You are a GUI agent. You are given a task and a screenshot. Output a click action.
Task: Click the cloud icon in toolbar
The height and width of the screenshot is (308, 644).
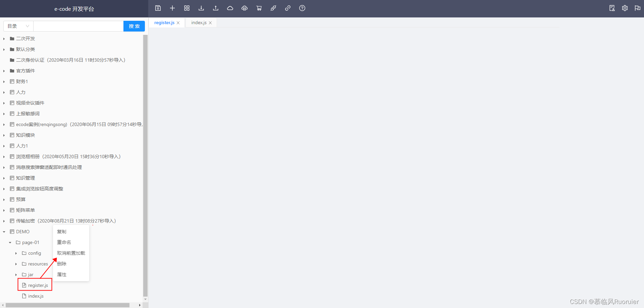click(x=230, y=8)
